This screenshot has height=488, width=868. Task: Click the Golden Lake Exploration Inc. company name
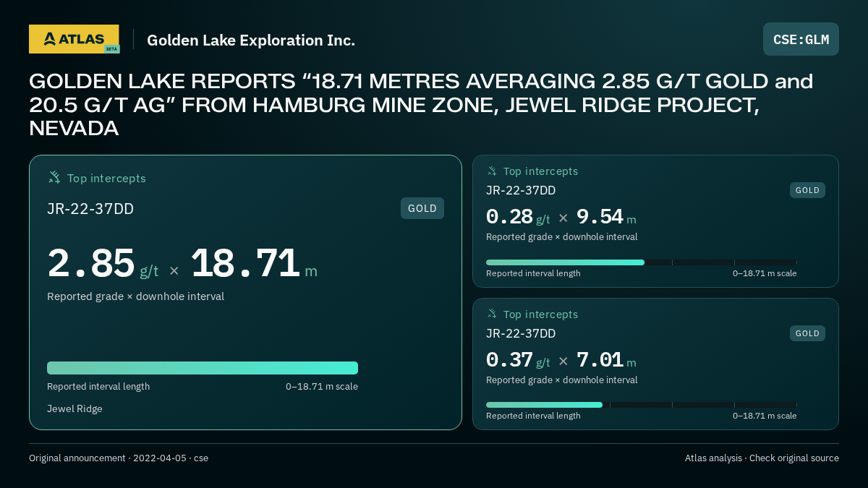[x=251, y=40]
